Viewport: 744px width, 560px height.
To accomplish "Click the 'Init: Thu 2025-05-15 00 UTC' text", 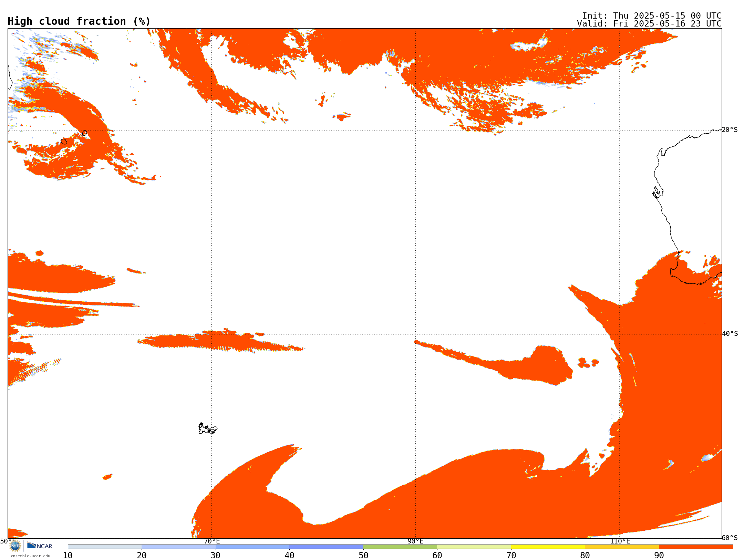I will pyautogui.click(x=652, y=16).
